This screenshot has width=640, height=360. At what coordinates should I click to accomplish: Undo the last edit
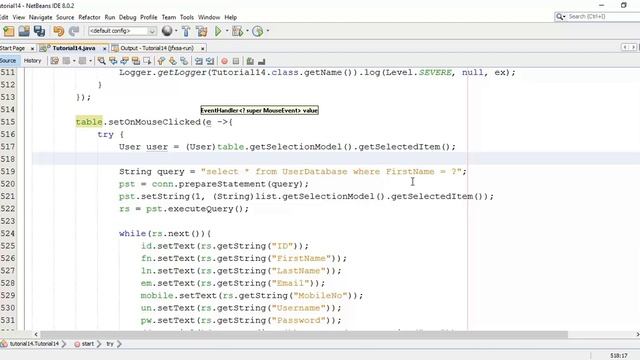pyautogui.click(x=59, y=31)
